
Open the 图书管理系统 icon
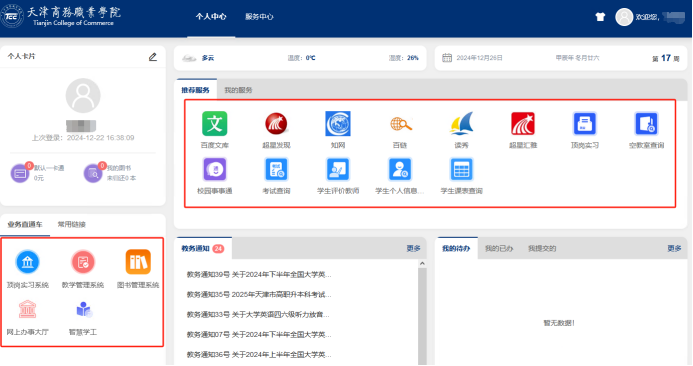pos(138,262)
